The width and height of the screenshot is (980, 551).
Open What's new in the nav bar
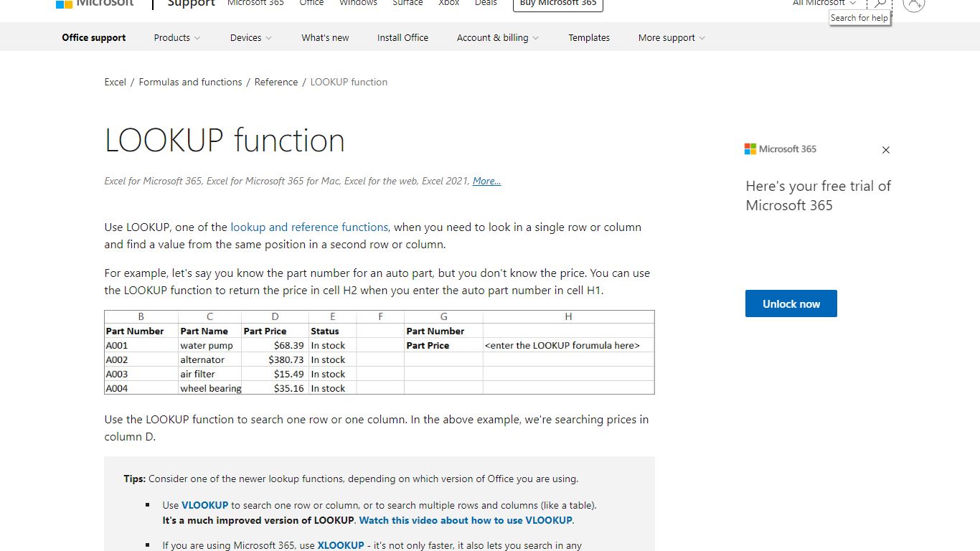pos(325,38)
